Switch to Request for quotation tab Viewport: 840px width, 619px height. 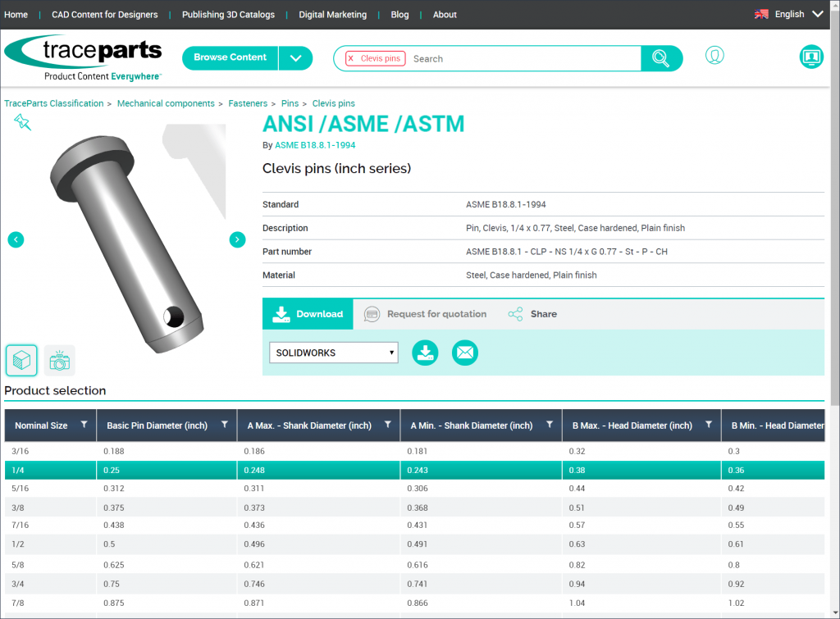426,314
